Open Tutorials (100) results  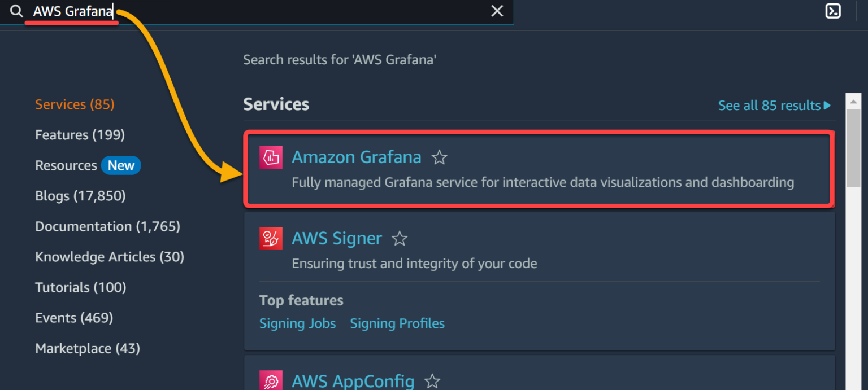click(x=80, y=287)
